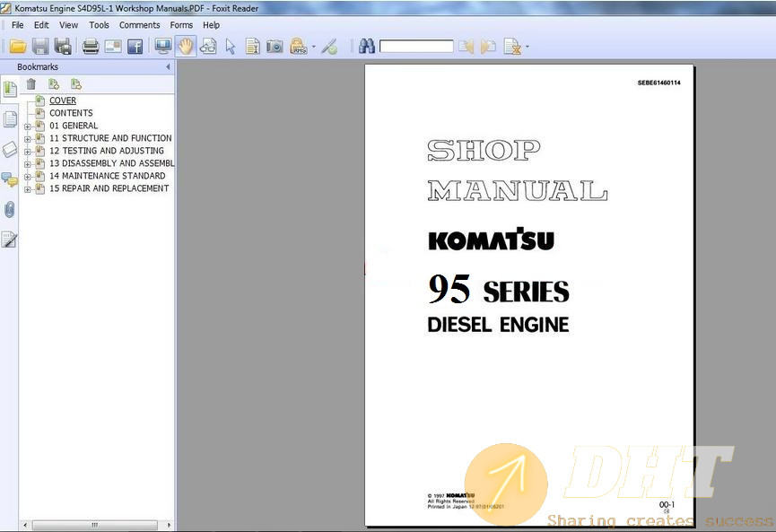Select 11 STRUCTURE AND FUNCTION bookmark
This screenshot has width=776, height=532.
pos(110,138)
